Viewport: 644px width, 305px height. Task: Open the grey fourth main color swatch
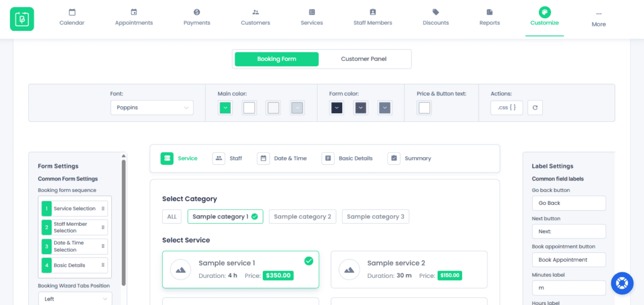point(297,108)
